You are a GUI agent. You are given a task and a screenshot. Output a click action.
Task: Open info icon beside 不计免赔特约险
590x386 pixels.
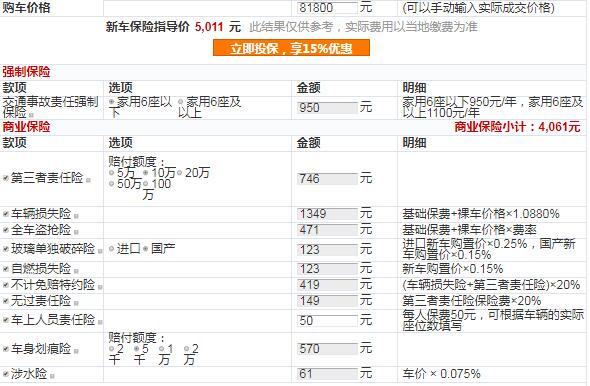click(100, 287)
